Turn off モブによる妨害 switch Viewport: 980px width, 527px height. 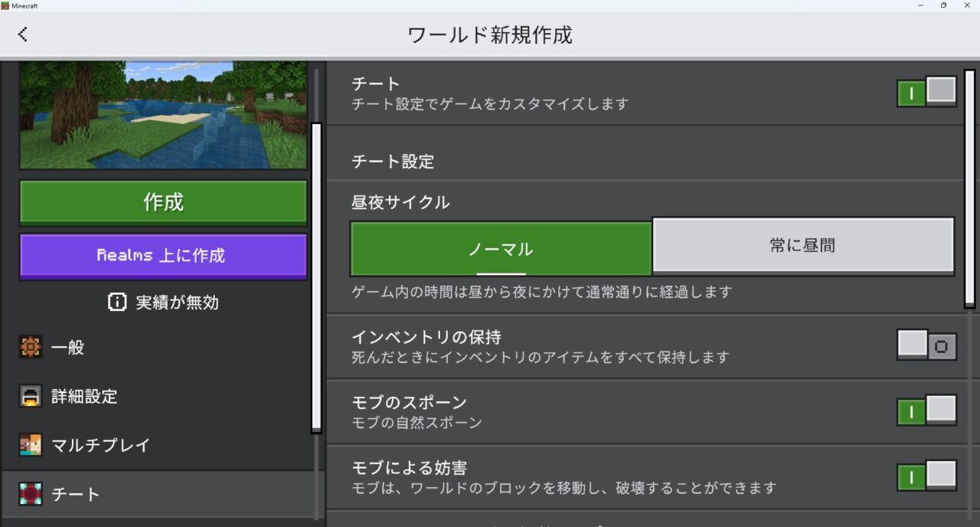click(927, 476)
